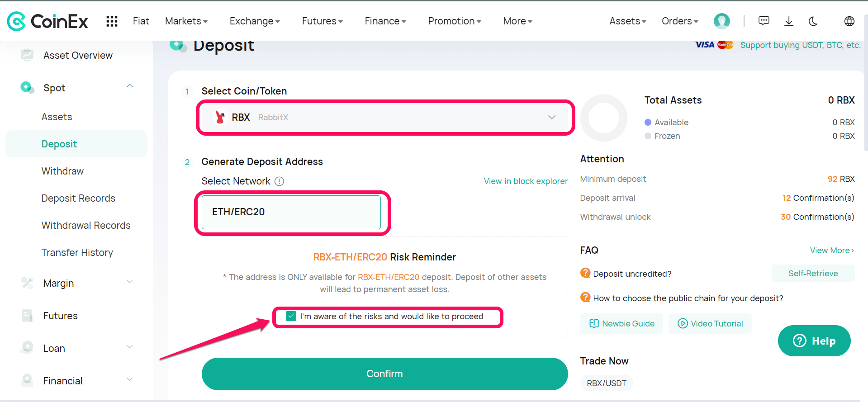Open the RBX coin selector dropdown
Screen dimensions: 868x402
(x=385, y=118)
